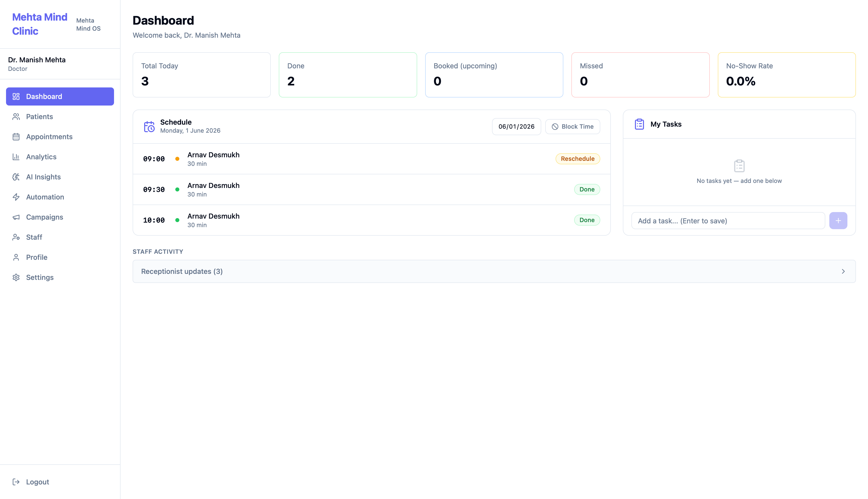Click the Campaigns megaphone icon
Viewport: 868px width, 499px height.
point(16,217)
